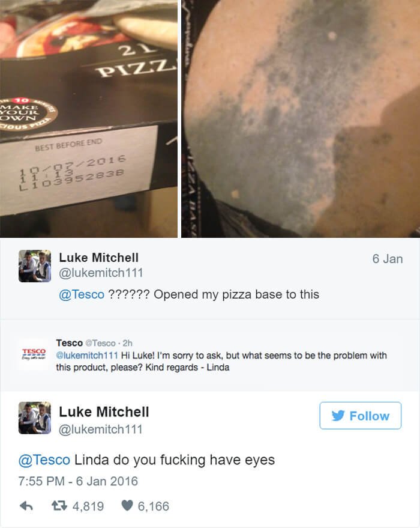Open @Tesco mention in first tweet
Viewport: 420px width, 528px height.
(82, 294)
